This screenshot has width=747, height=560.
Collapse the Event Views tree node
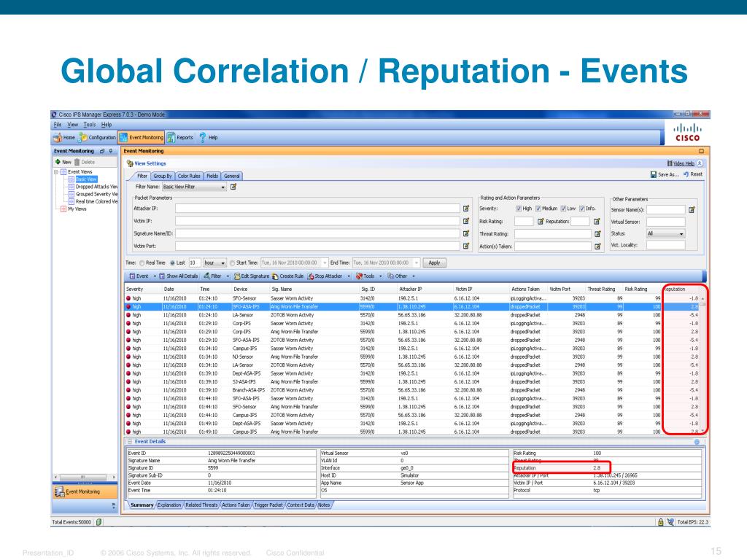56,172
